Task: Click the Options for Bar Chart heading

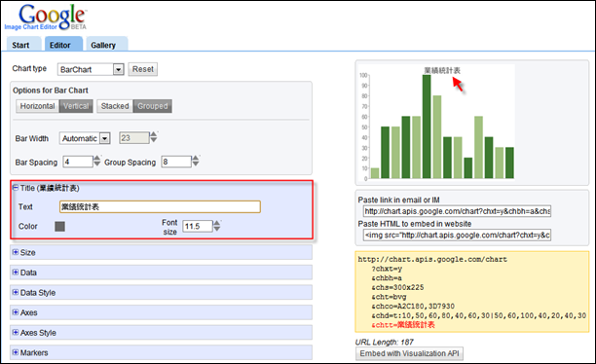Action: click(x=51, y=91)
